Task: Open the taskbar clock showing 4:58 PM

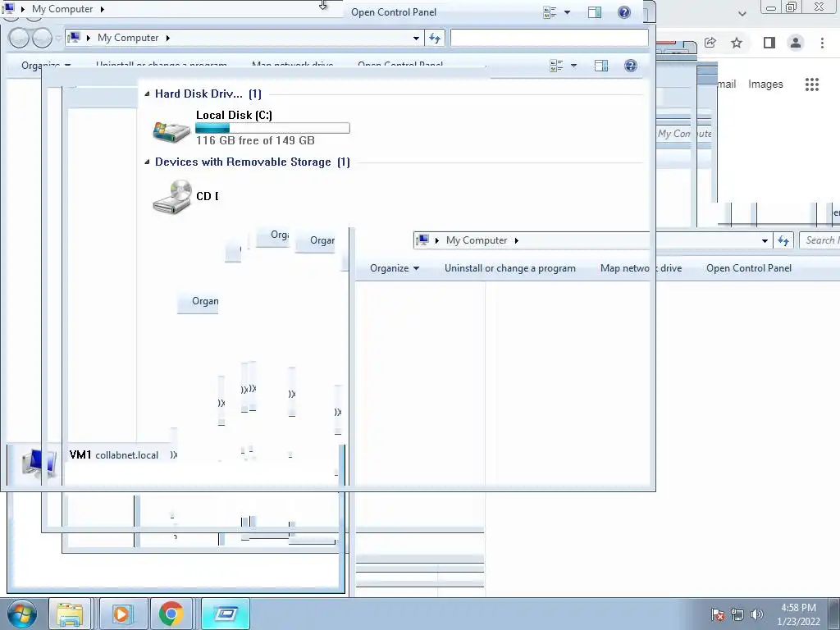Action: click(798, 614)
